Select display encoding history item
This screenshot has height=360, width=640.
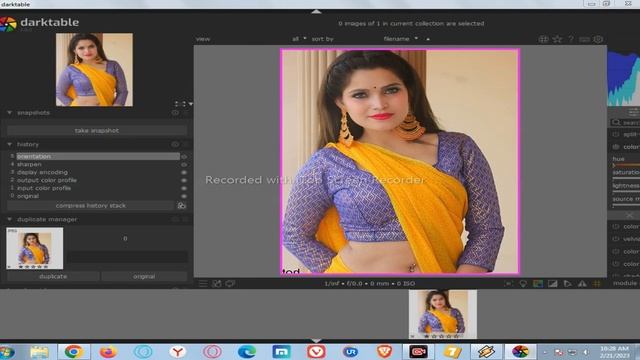coord(42,172)
